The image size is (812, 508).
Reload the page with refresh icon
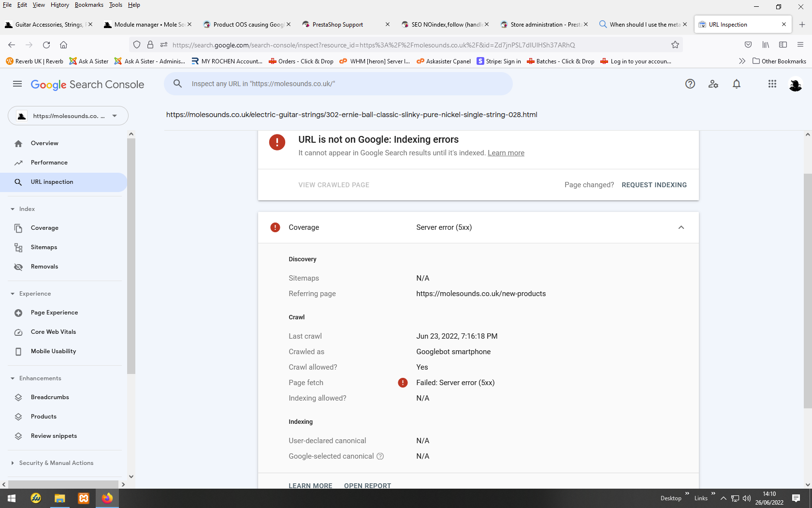(x=46, y=45)
